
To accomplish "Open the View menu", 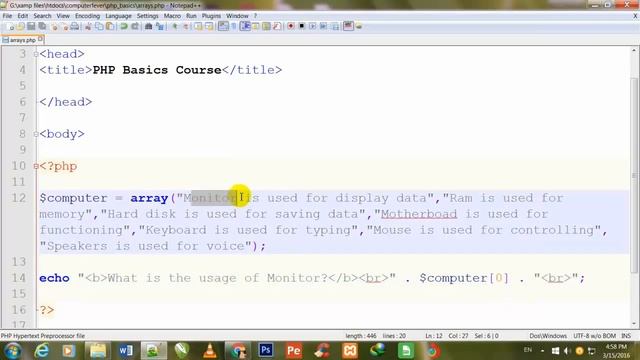I will click(x=63, y=16).
